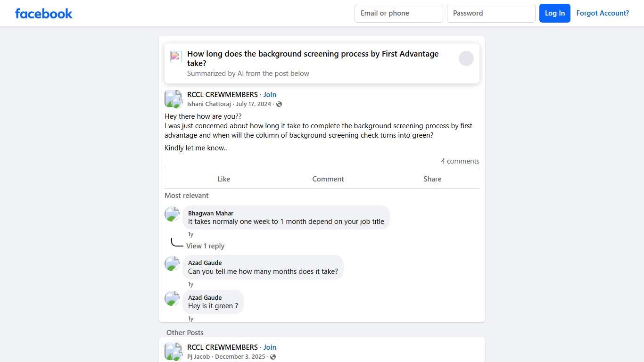
Task: Click the Facebook logo
Action: coord(44,14)
